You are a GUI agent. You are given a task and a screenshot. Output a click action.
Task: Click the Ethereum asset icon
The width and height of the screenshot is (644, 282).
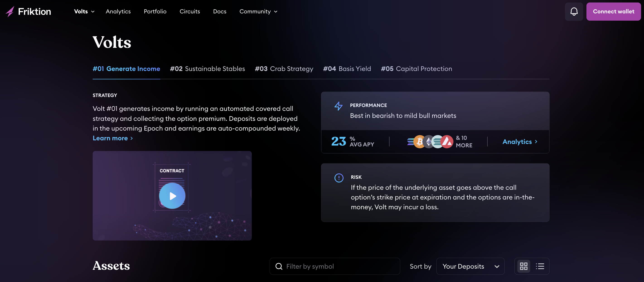(429, 141)
